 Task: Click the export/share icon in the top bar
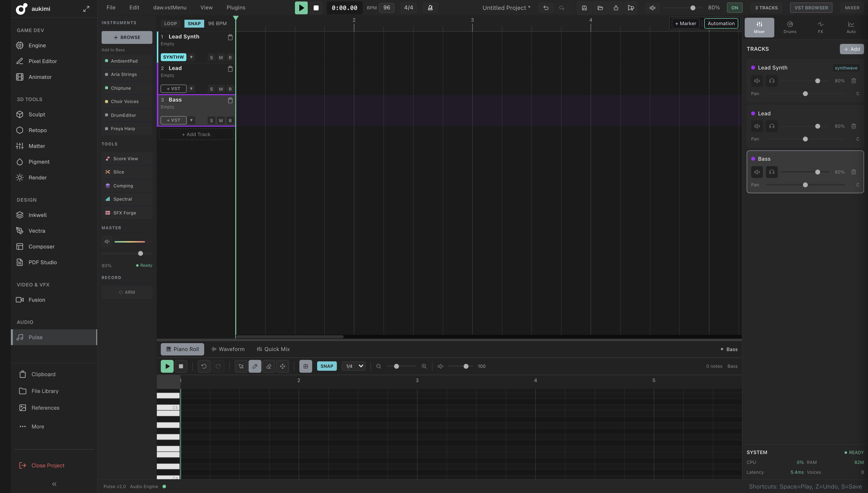coord(616,8)
